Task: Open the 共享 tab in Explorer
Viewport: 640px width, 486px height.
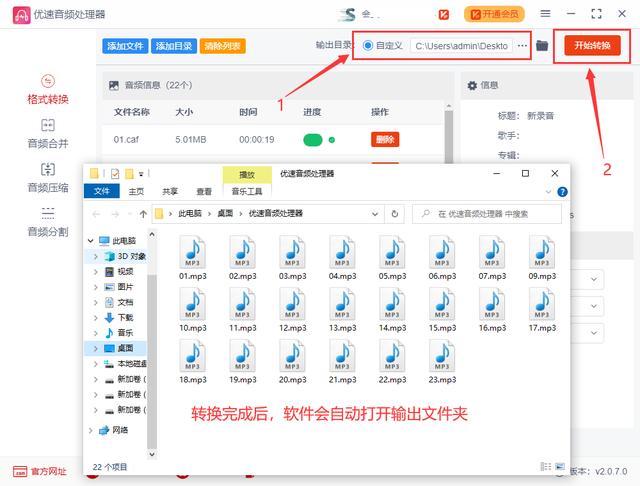Action: click(x=170, y=191)
